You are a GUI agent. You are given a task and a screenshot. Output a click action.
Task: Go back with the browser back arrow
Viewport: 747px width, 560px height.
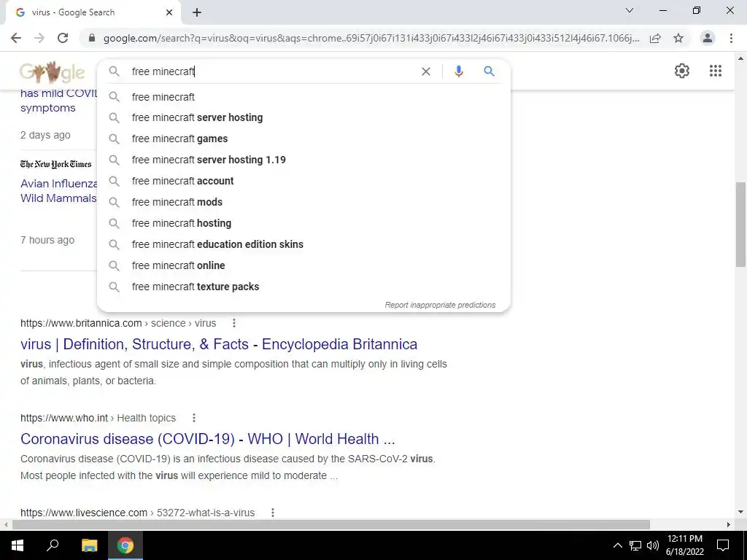16,38
